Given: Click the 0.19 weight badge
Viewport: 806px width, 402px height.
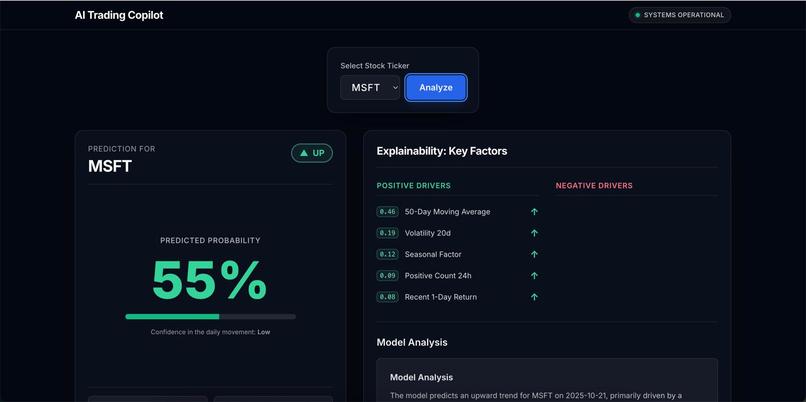Looking at the screenshot, I should click(x=388, y=233).
